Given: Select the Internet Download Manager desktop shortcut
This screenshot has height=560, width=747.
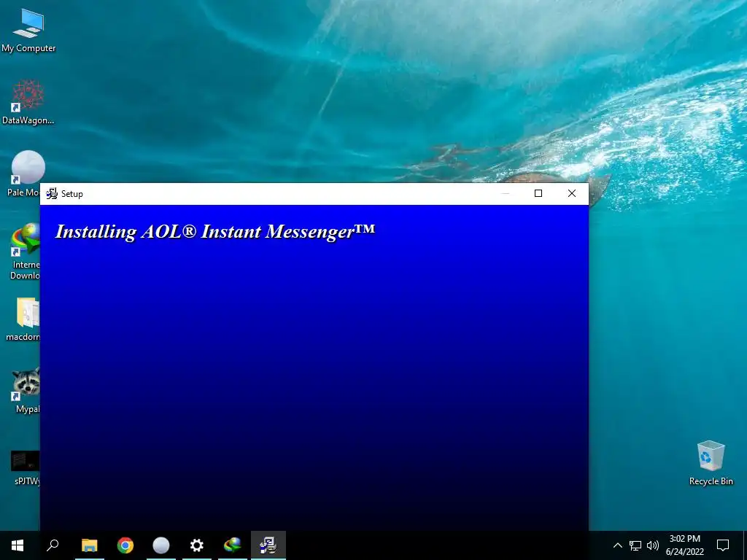Looking at the screenshot, I should (26, 252).
